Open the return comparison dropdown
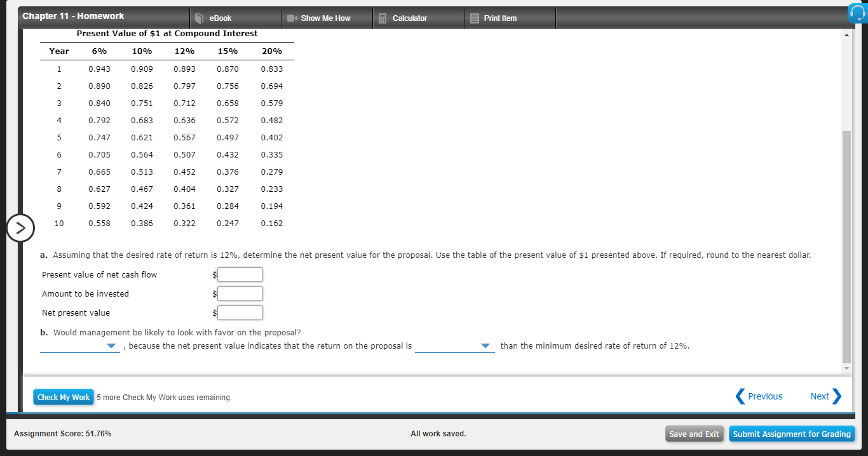 (455, 346)
